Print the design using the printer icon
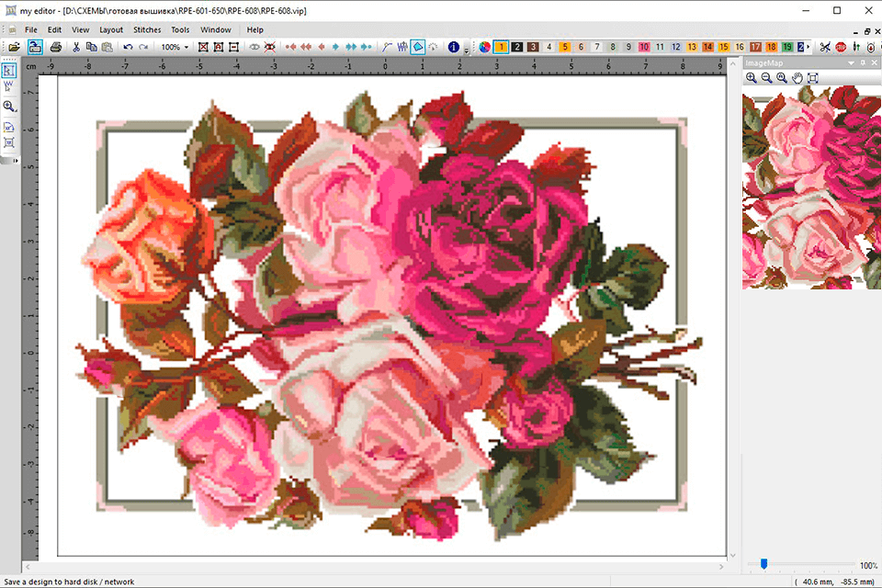 pyautogui.click(x=57, y=47)
